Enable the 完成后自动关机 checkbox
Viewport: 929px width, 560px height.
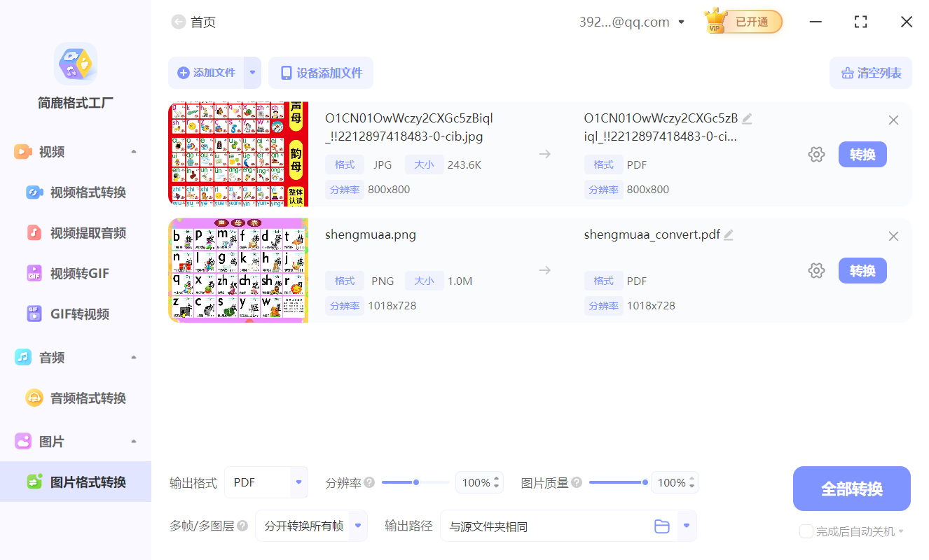click(806, 531)
